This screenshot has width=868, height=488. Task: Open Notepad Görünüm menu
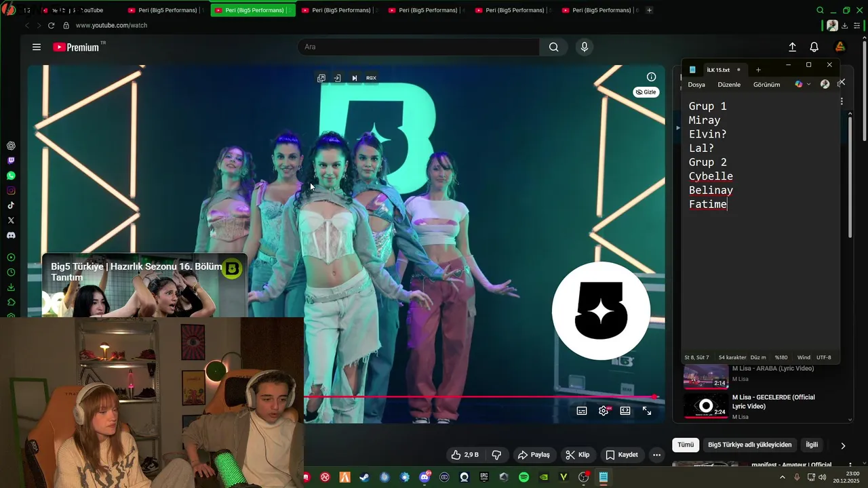[766, 85]
